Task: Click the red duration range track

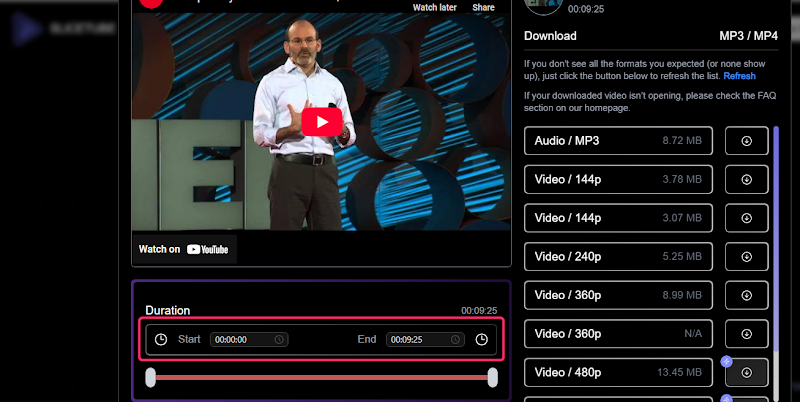Action: (x=321, y=378)
